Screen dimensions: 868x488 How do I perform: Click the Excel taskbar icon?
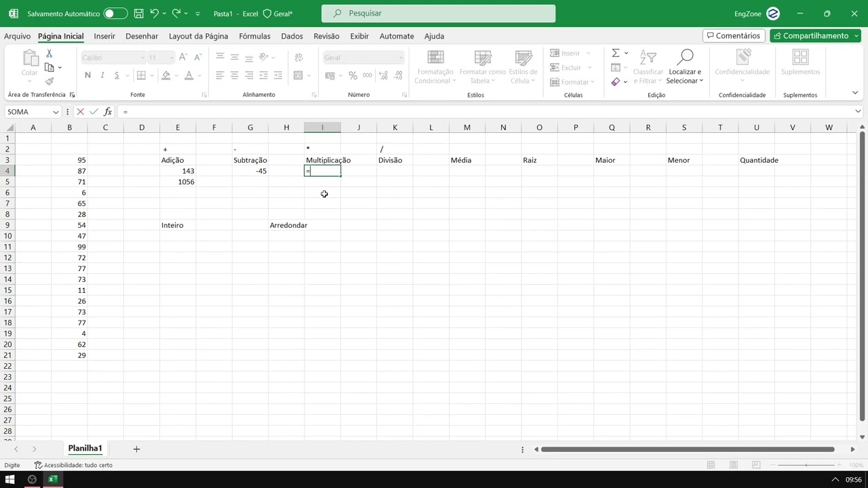click(x=53, y=480)
